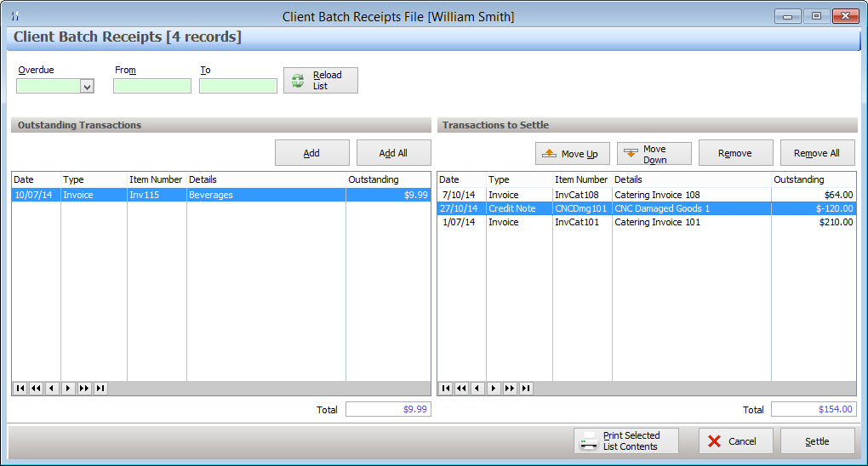868x466 pixels.
Task: Click the From date field
Action: pos(151,86)
